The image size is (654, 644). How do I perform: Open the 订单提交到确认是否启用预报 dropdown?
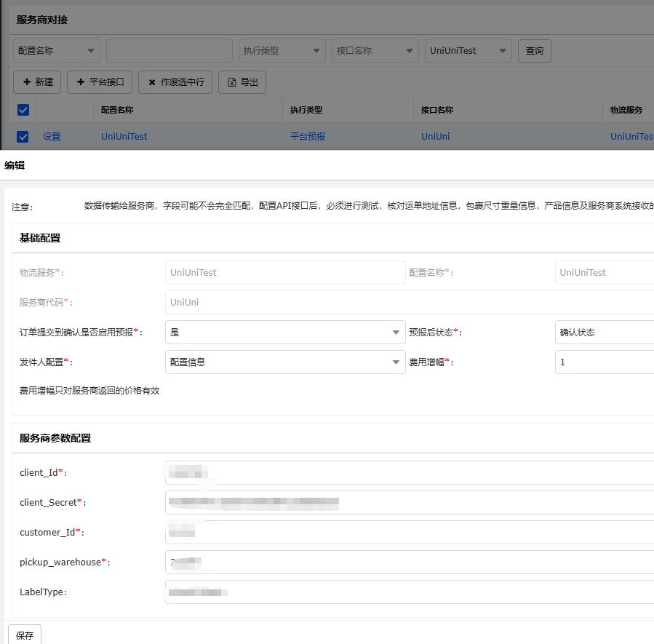pos(285,333)
